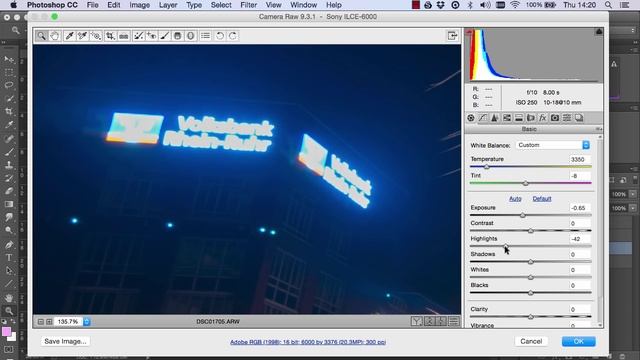Screen dimensions: 640x360
Task: Click the Exposure value field
Action: [580, 208]
